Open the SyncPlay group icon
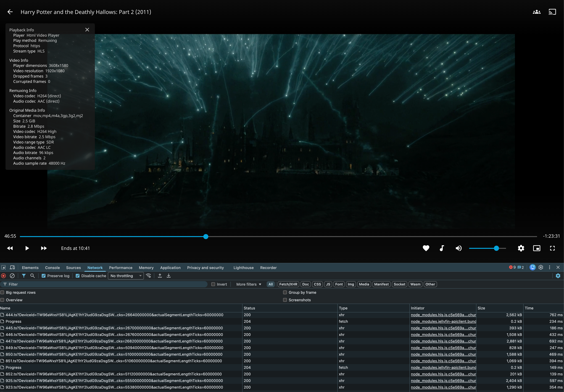 click(536, 12)
